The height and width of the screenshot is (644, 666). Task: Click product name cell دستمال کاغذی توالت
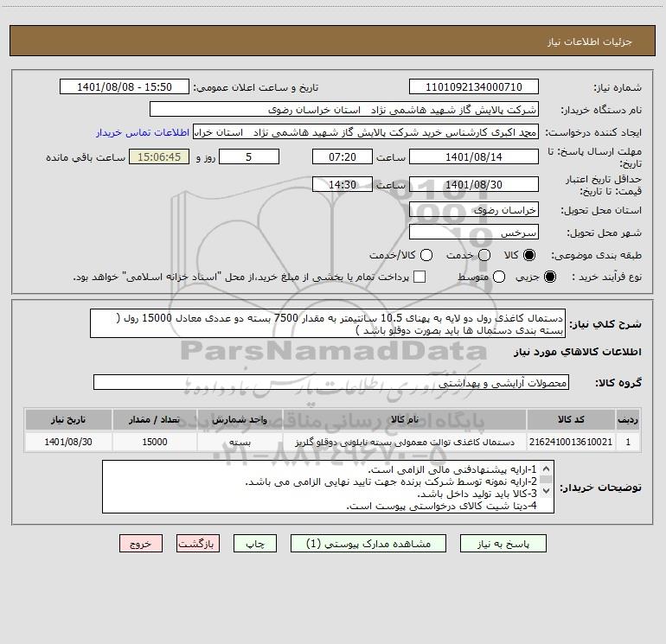pyautogui.click(x=405, y=442)
